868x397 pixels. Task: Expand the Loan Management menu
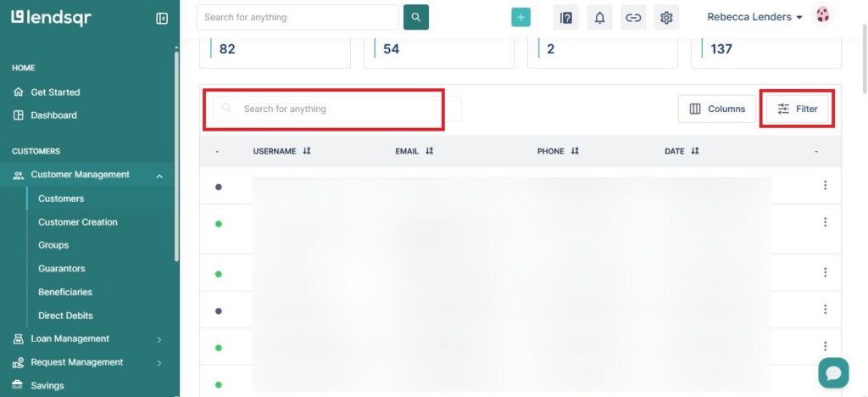tap(159, 339)
